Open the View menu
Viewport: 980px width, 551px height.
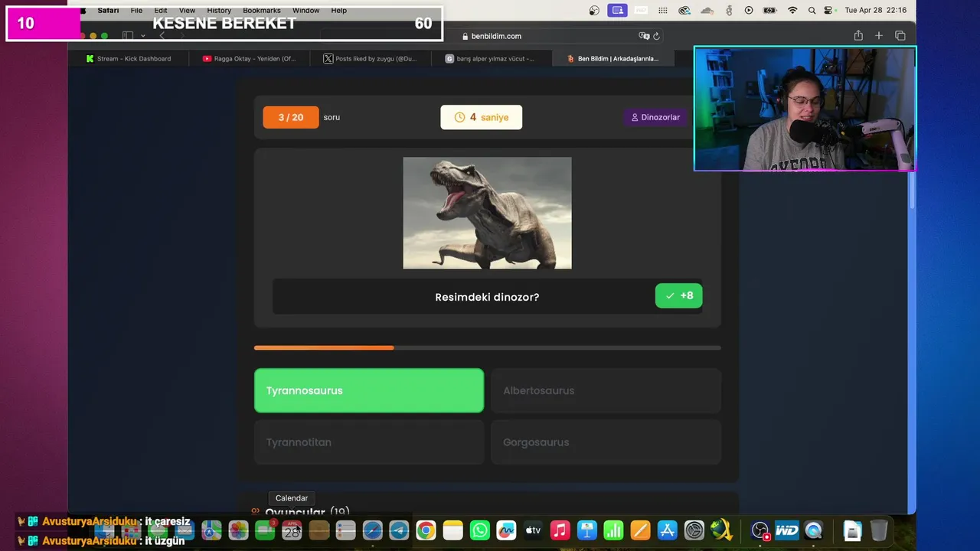[x=187, y=11]
